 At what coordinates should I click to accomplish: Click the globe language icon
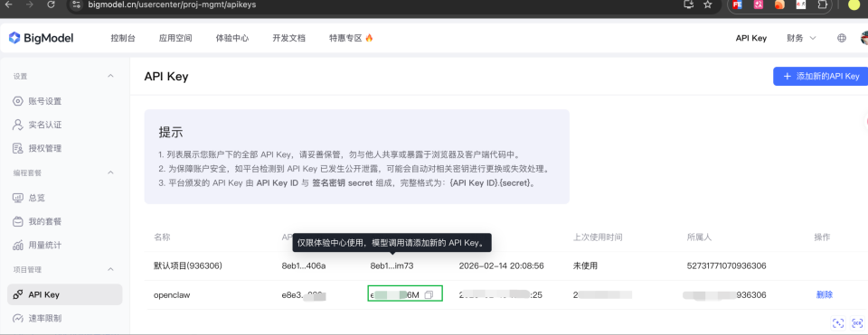[842, 38]
